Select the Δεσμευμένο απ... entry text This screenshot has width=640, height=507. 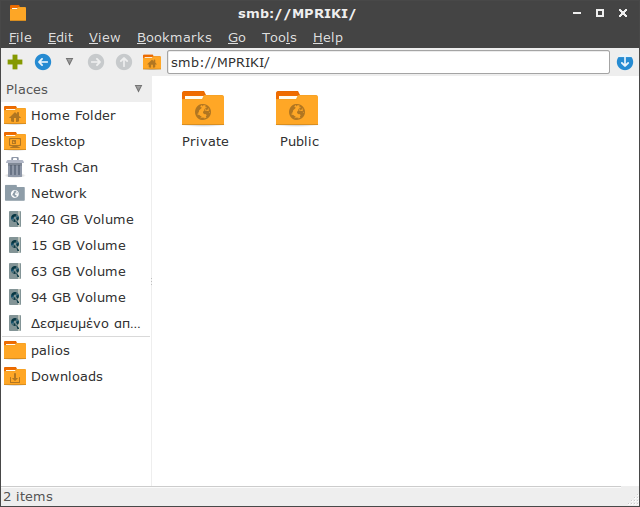pyautogui.click(x=86, y=324)
